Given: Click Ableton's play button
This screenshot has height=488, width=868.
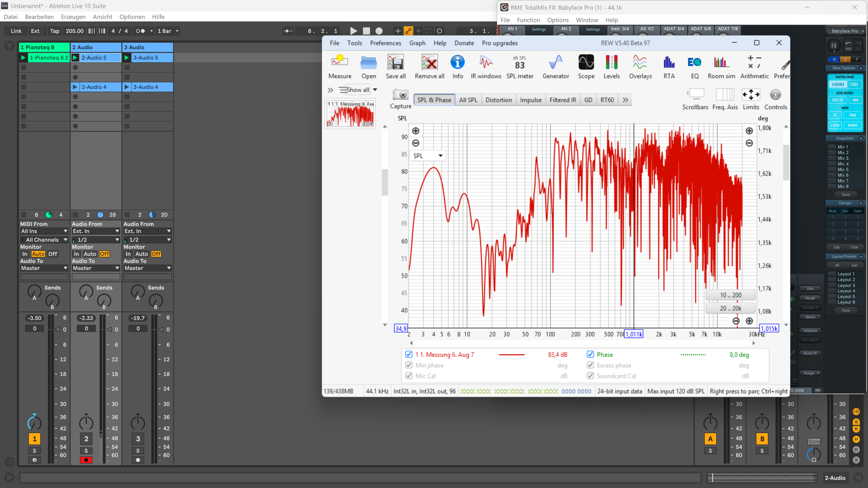Looking at the screenshot, I should 354,31.
